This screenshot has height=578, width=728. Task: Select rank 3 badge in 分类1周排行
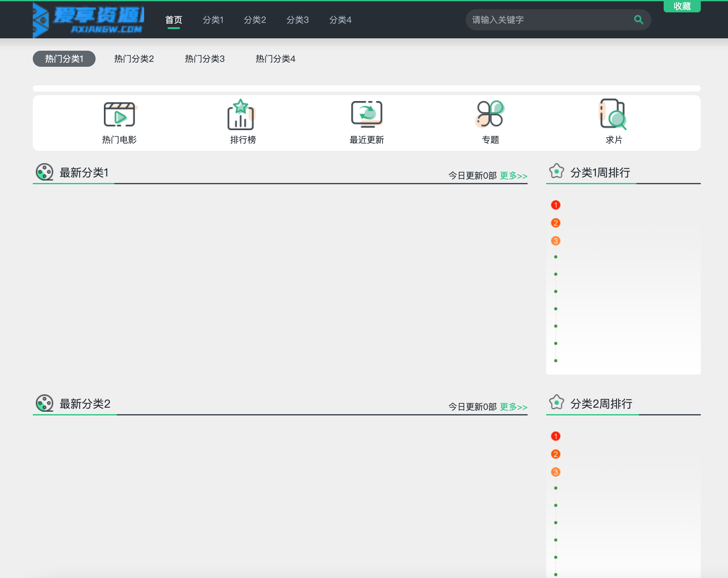point(555,240)
